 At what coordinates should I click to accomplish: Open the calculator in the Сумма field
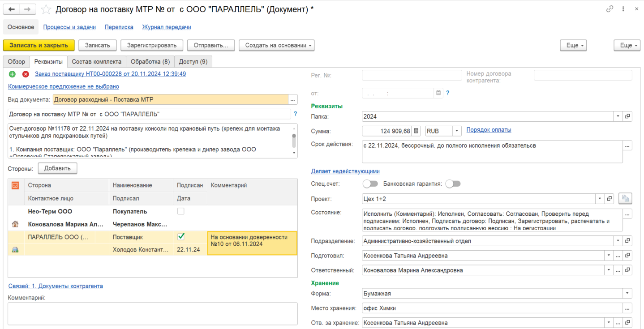416,131
